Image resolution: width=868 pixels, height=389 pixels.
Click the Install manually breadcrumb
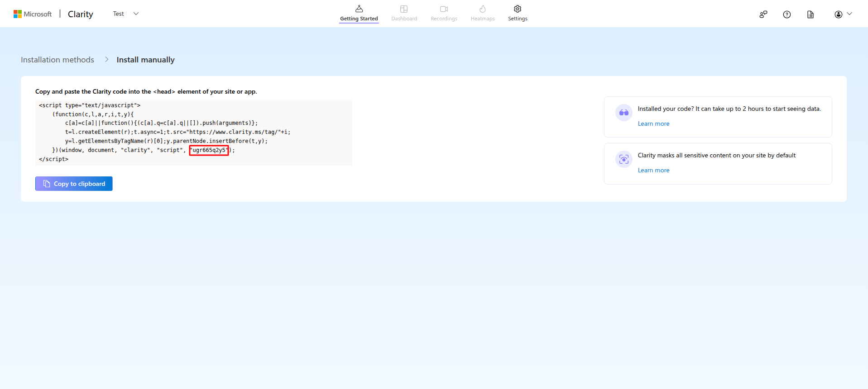[x=145, y=60]
